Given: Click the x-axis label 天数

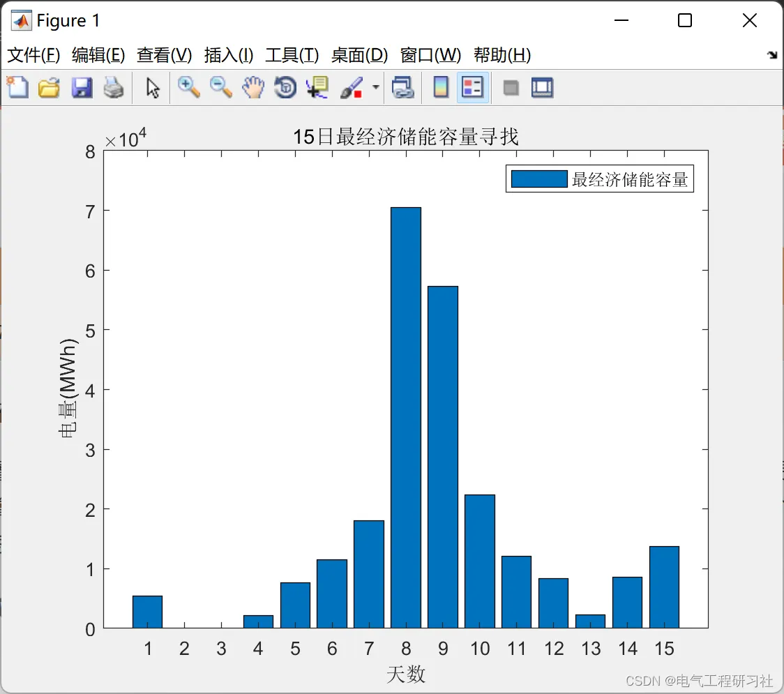Looking at the screenshot, I should coord(405,674).
